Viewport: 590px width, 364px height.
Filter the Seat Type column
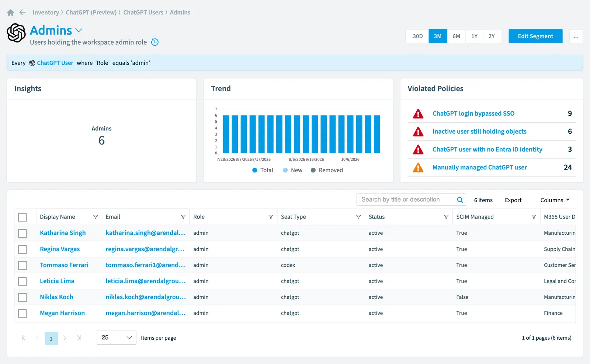tap(358, 217)
